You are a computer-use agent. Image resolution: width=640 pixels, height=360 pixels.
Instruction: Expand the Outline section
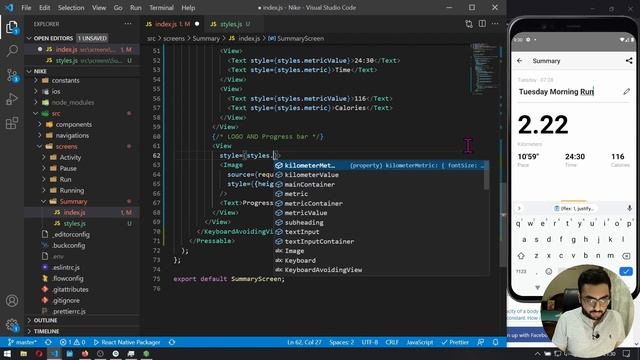tap(82, 320)
